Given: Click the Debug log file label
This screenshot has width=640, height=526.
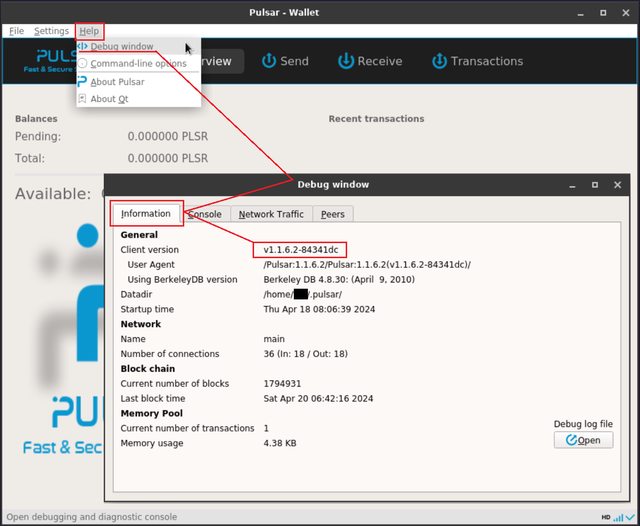Looking at the screenshot, I should (x=583, y=424).
